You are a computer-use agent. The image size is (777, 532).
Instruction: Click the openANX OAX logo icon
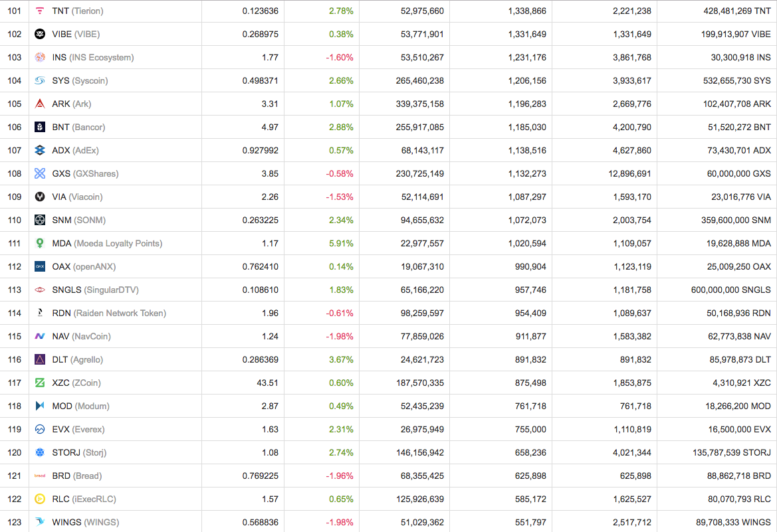point(40,266)
